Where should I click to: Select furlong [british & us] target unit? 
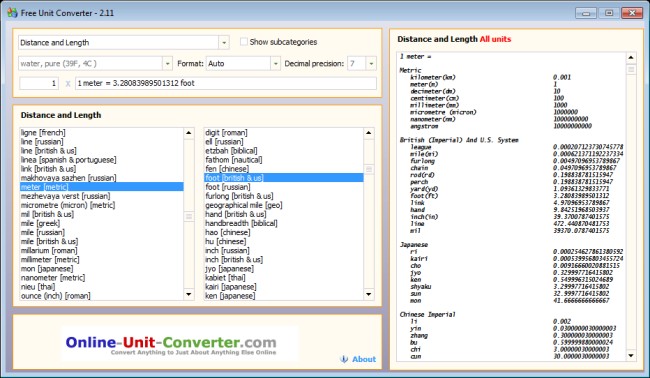tap(284, 196)
